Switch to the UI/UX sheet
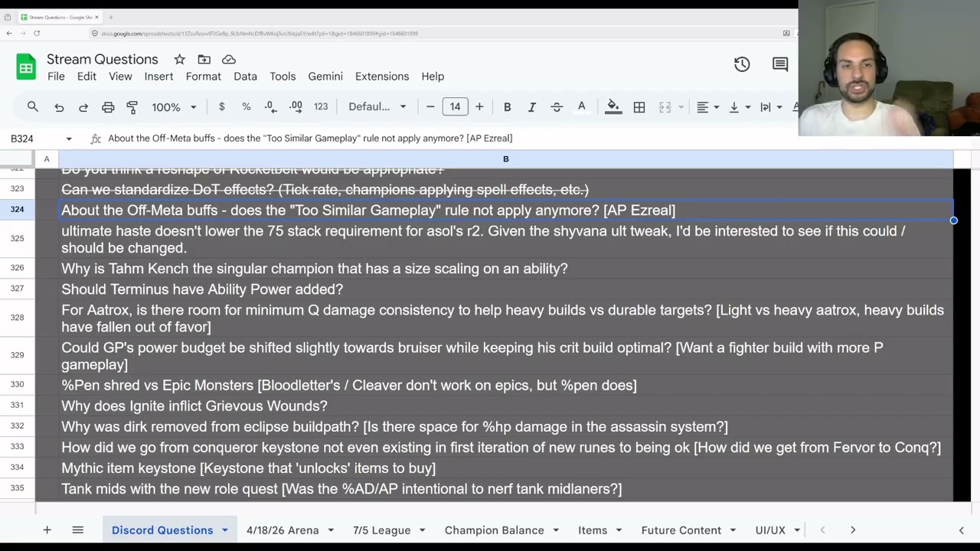This screenshot has height=551, width=980. pyautogui.click(x=770, y=530)
